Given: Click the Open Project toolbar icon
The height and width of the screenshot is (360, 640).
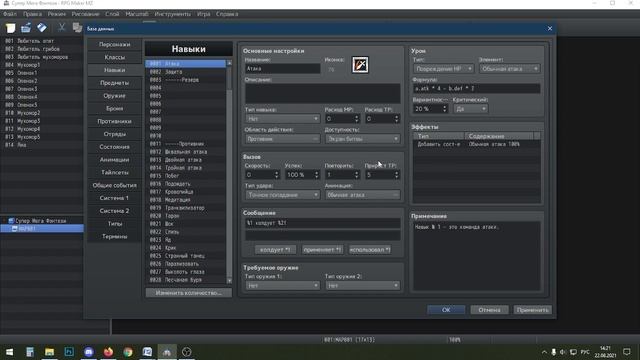Looking at the screenshot, I should click(26, 28).
